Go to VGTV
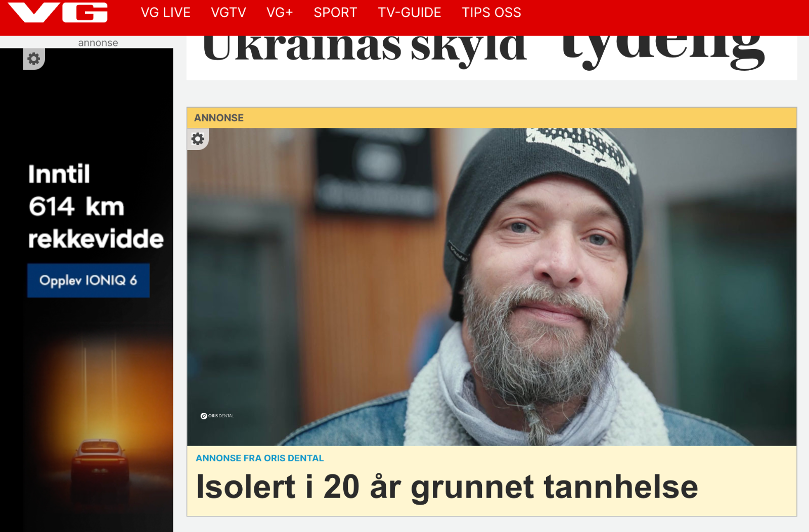This screenshot has width=809, height=532. coord(229,13)
